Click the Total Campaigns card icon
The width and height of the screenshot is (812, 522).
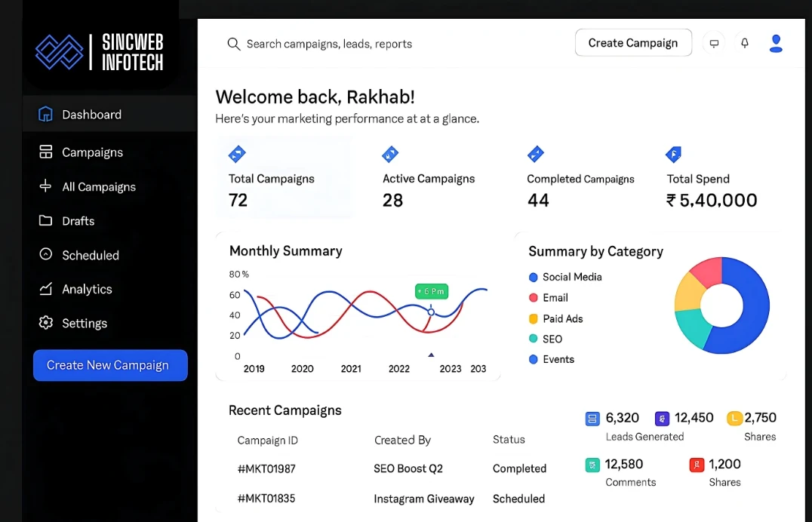click(237, 154)
